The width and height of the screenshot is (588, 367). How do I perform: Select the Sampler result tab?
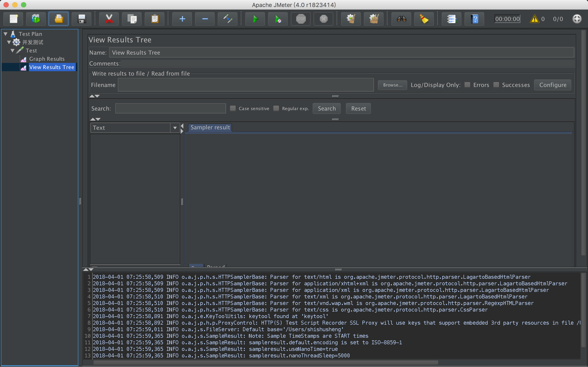[x=210, y=127]
